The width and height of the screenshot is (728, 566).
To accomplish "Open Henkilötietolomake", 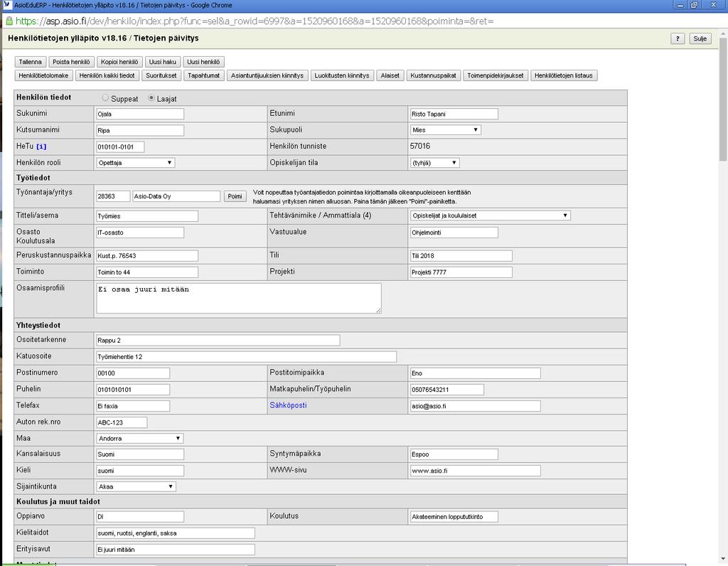I will click(43, 75).
